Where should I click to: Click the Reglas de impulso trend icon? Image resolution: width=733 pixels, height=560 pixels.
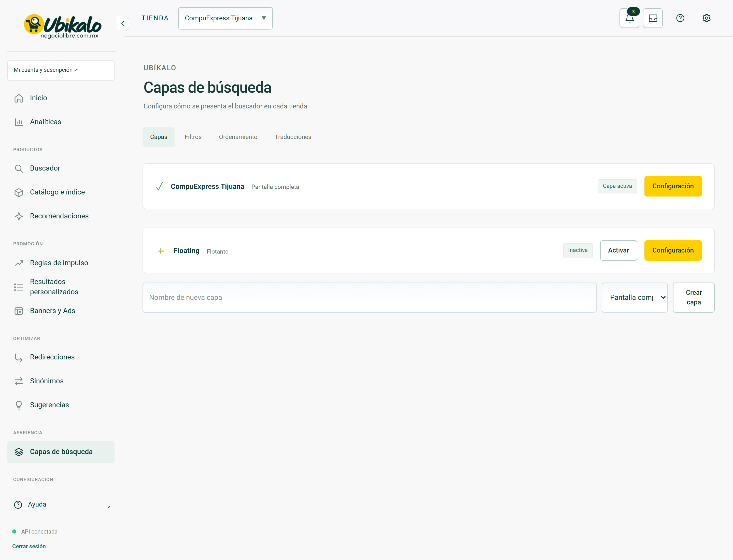click(x=19, y=263)
